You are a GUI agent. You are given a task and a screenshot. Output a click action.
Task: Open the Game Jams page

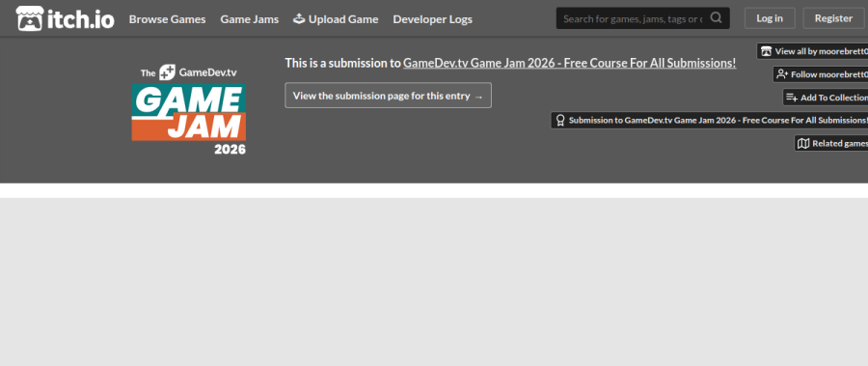tap(249, 19)
